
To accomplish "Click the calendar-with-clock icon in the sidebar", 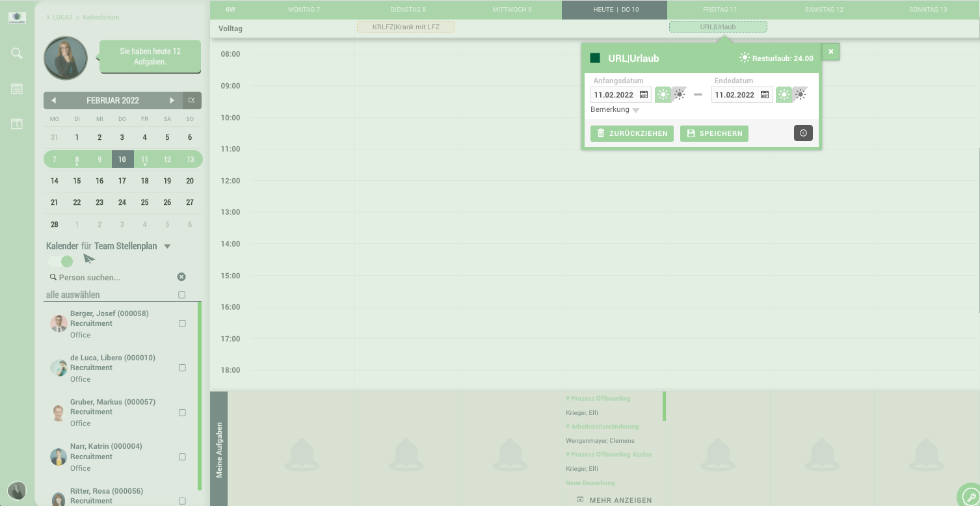I will pyautogui.click(x=16, y=124).
